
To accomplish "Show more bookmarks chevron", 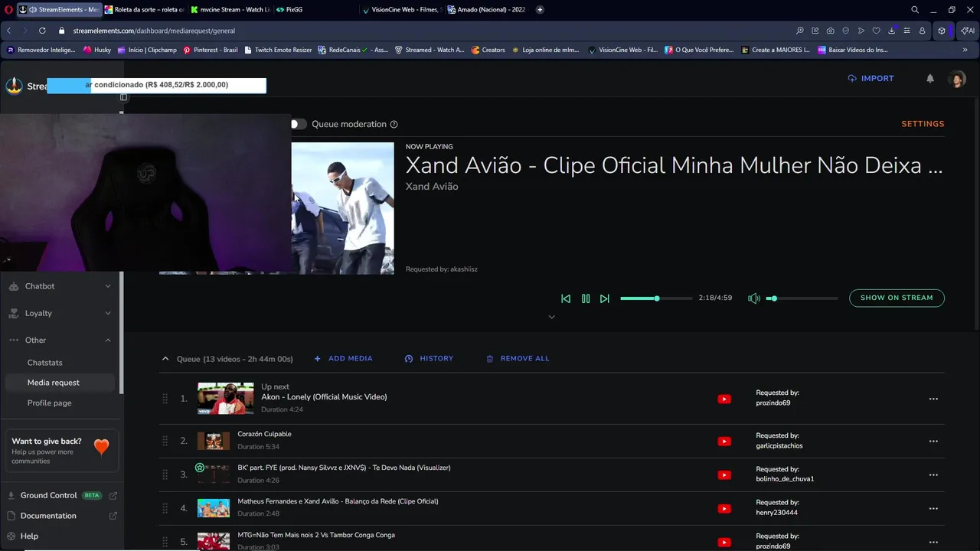I will coord(965,50).
